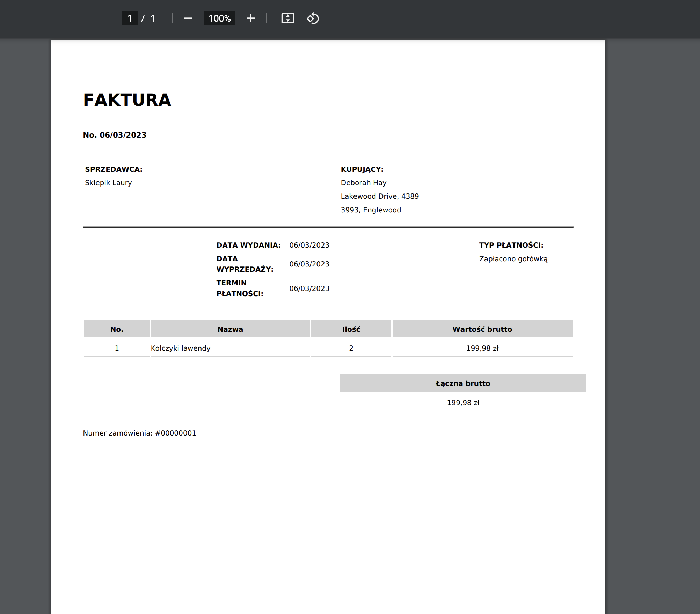This screenshot has height=614, width=700.
Task: Click the Kolczyki lawendy item name
Action: 181,348
